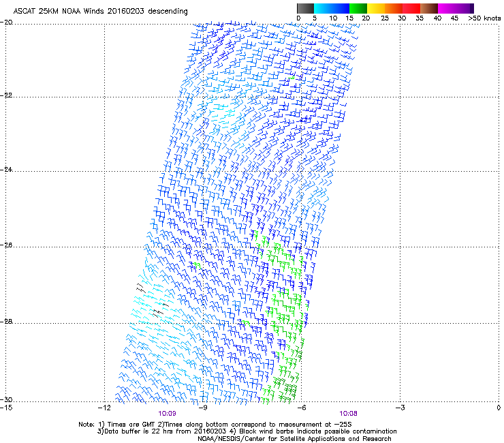
Task: Click the -26 latitude axis label
Action: [6, 245]
